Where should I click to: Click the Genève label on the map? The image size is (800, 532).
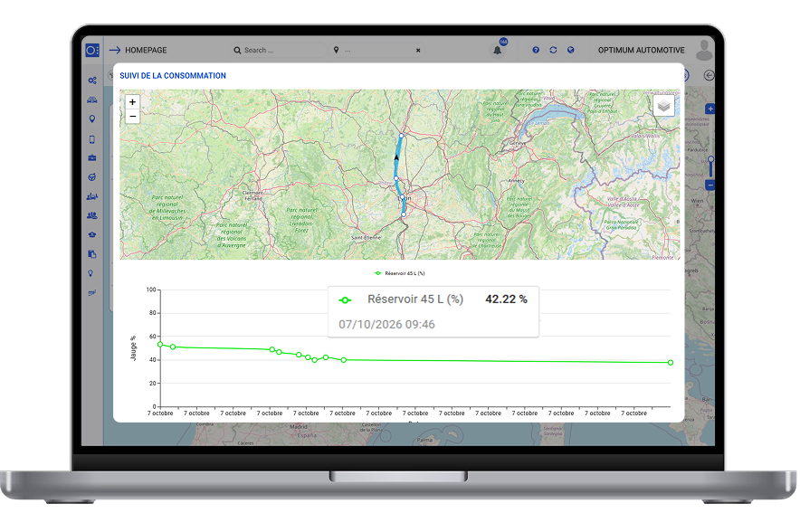[x=518, y=144]
